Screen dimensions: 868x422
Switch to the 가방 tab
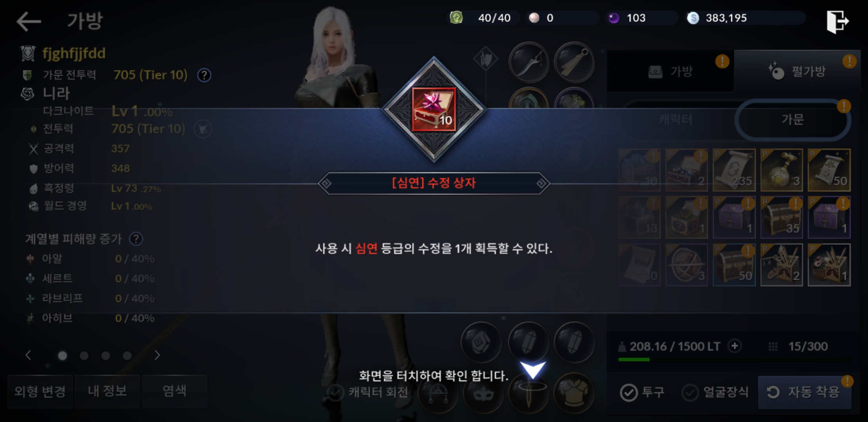[x=671, y=71]
